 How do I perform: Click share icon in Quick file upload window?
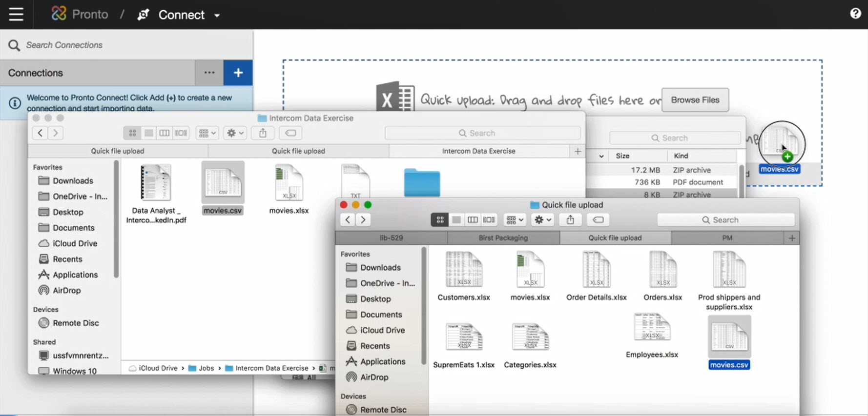(570, 220)
